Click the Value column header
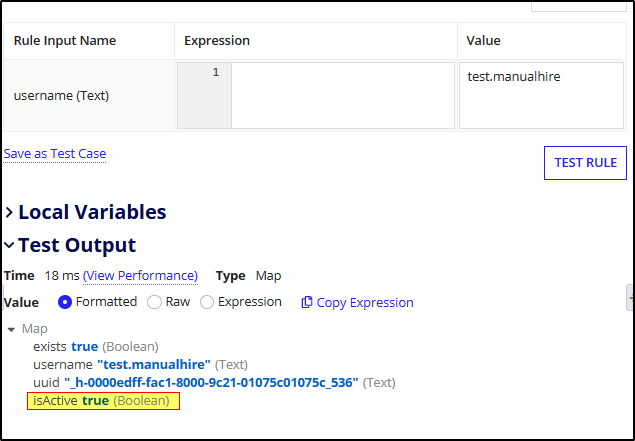 [484, 41]
